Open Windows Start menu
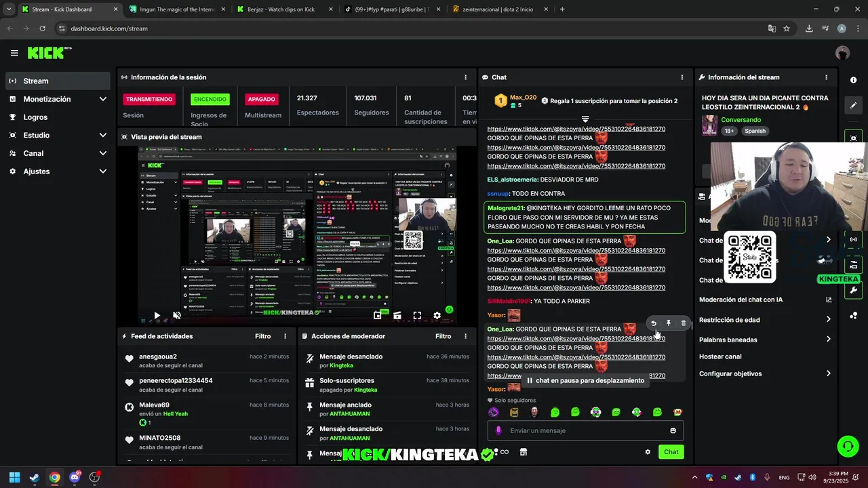The height and width of the screenshot is (488, 868). point(14,477)
